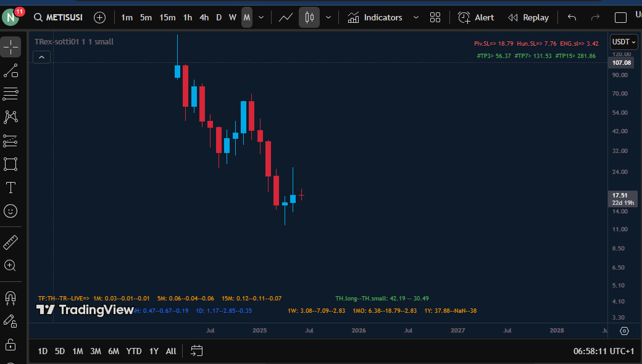The width and height of the screenshot is (642, 364).
Task: Select the trend line drawing tool
Action: [x=10, y=71]
